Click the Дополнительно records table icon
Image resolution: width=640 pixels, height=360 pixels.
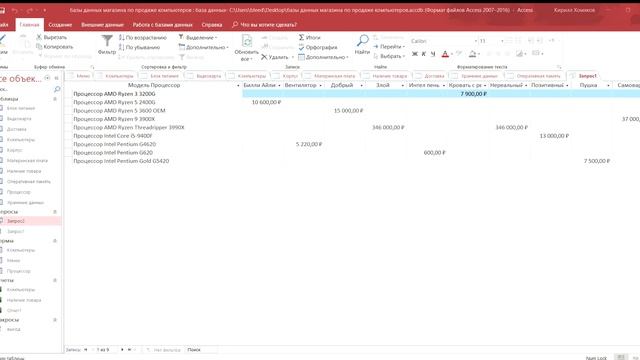[x=301, y=57]
